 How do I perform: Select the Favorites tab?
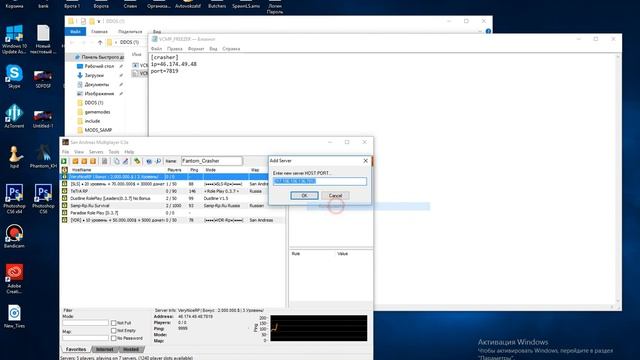[x=76, y=349]
